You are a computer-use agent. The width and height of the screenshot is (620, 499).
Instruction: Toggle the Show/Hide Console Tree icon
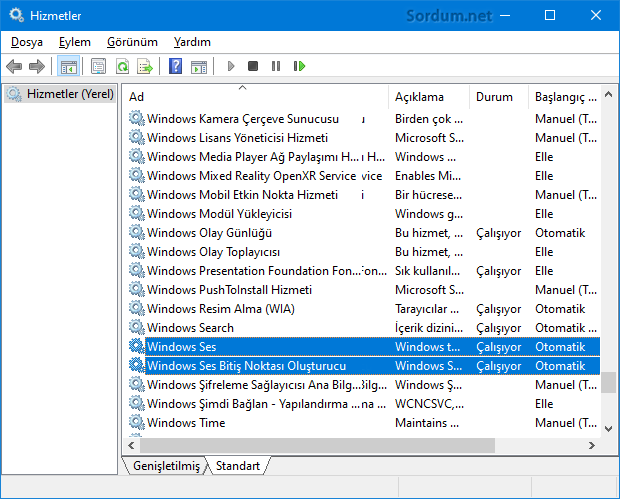[x=69, y=66]
